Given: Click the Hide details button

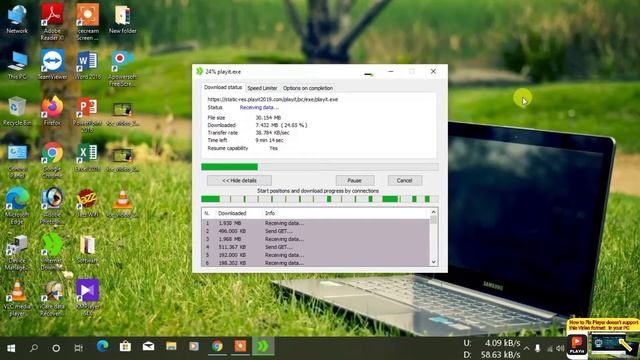Looking at the screenshot, I should pos(239,180).
